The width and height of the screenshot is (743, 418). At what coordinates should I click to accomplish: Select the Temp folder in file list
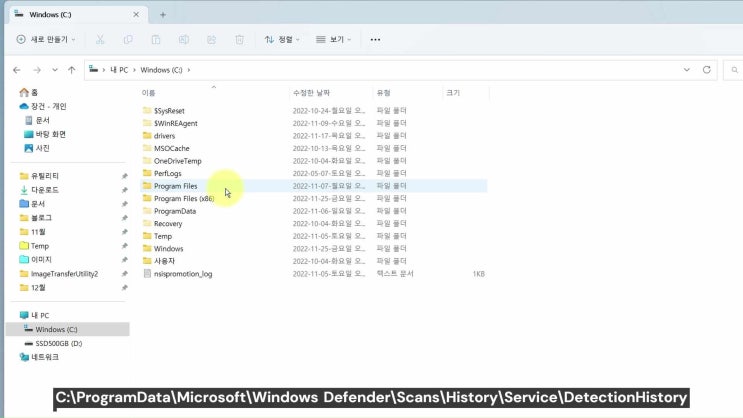[x=163, y=236]
